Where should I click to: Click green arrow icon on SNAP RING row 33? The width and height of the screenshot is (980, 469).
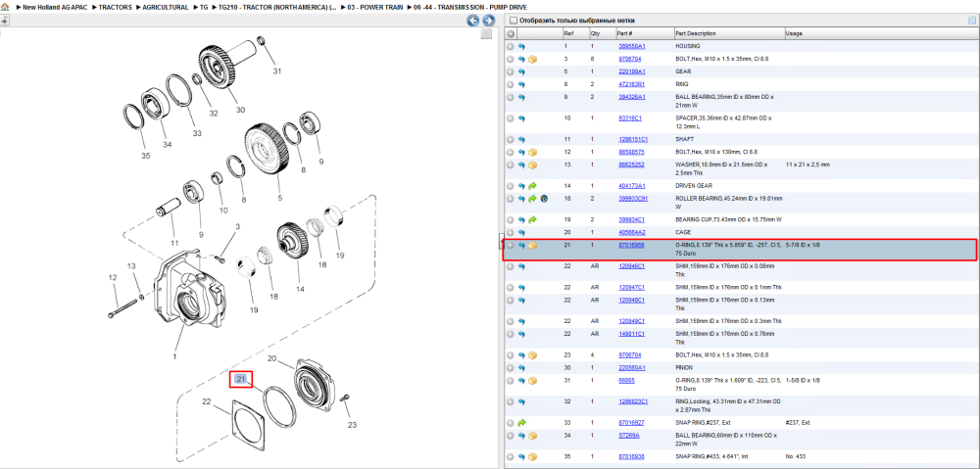point(521,423)
